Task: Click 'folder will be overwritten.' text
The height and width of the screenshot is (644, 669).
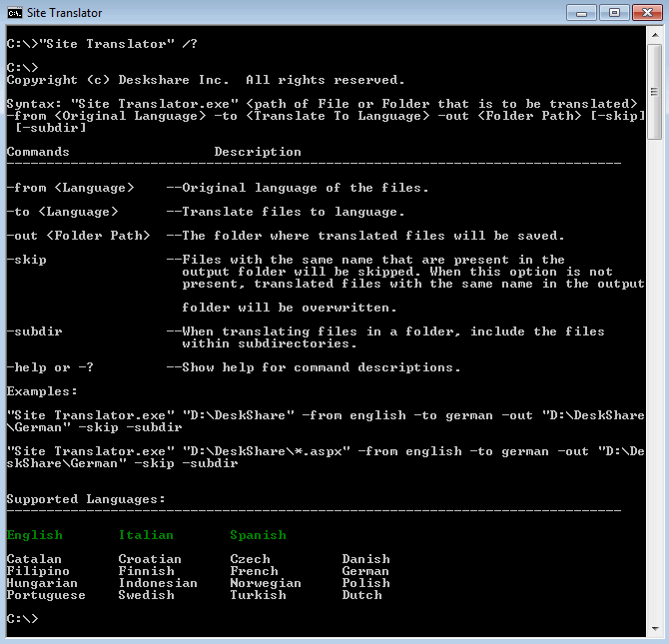Action: coord(290,308)
